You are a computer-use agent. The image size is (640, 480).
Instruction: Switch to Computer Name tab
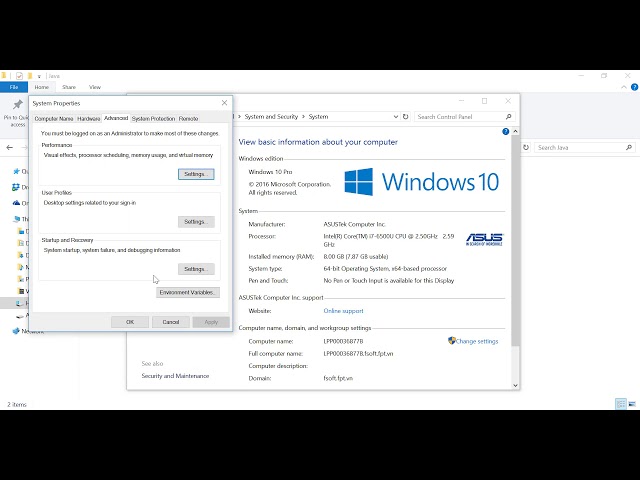pyautogui.click(x=53, y=119)
